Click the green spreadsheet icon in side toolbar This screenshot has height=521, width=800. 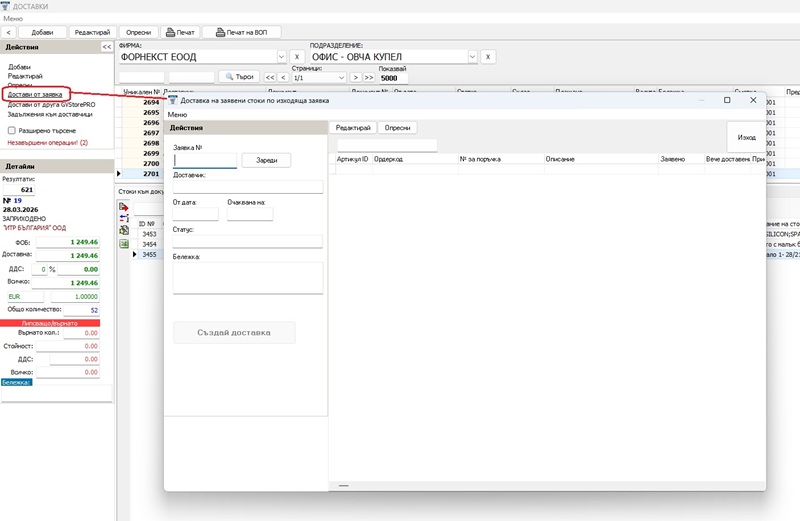(124, 243)
